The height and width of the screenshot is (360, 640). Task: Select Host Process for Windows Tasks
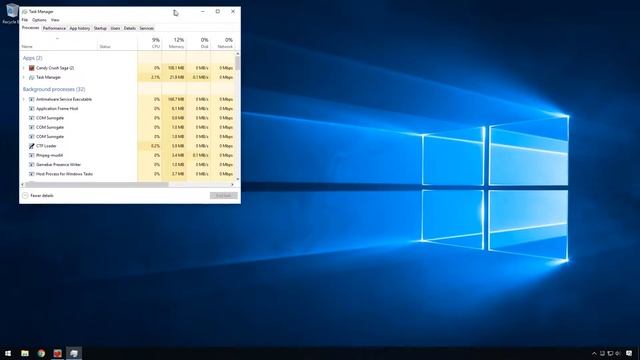(127, 174)
